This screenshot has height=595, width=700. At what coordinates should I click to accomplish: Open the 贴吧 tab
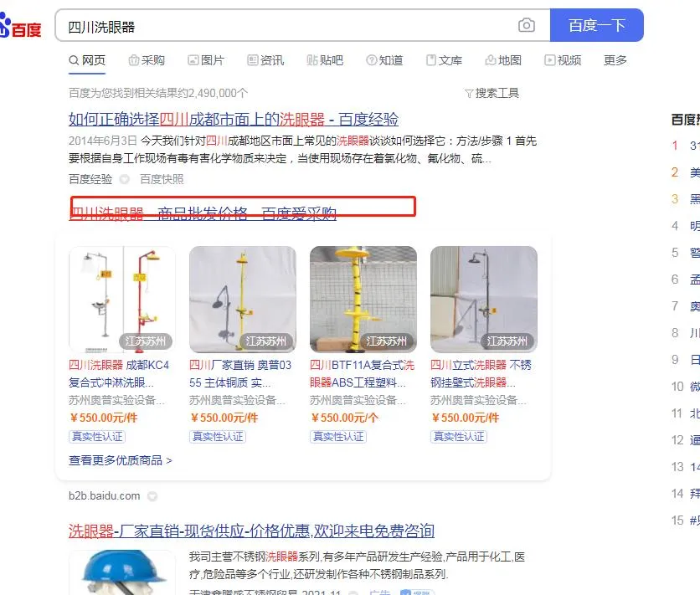click(x=325, y=60)
